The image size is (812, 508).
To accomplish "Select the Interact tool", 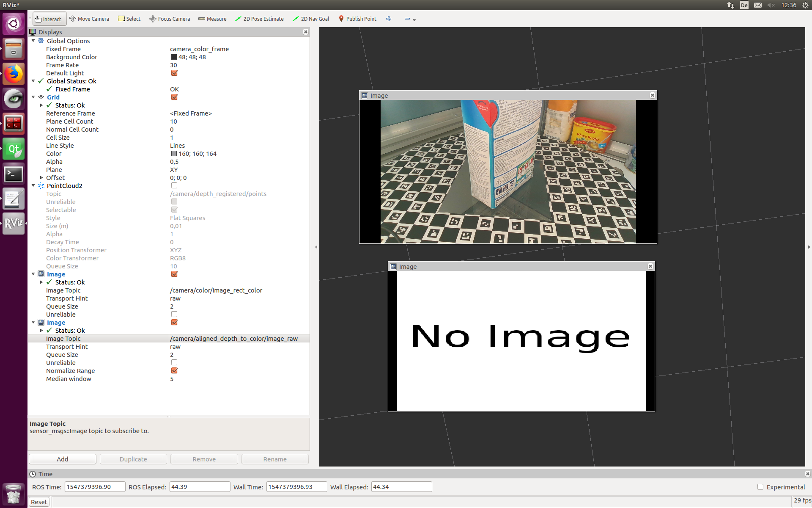I will point(49,19).
